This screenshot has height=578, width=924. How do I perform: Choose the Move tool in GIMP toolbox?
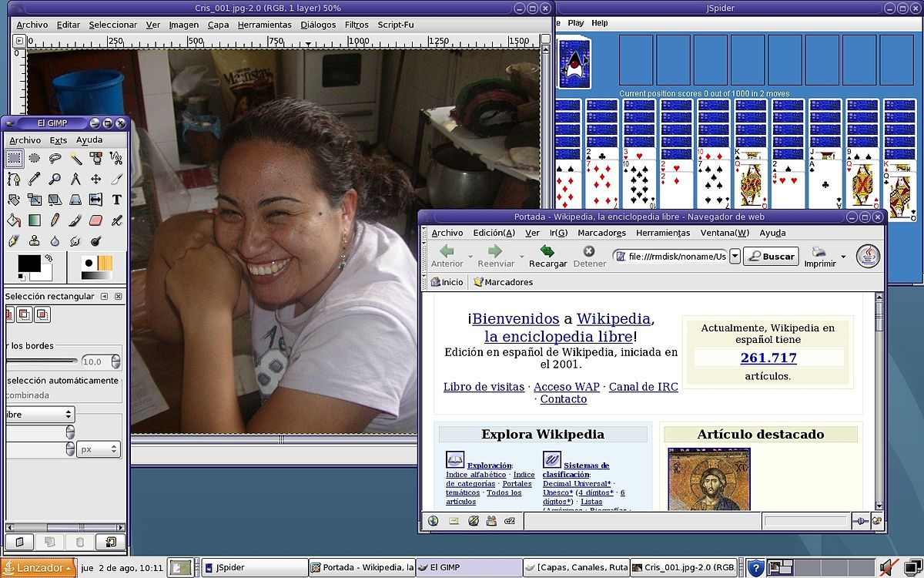click(96, 180)
